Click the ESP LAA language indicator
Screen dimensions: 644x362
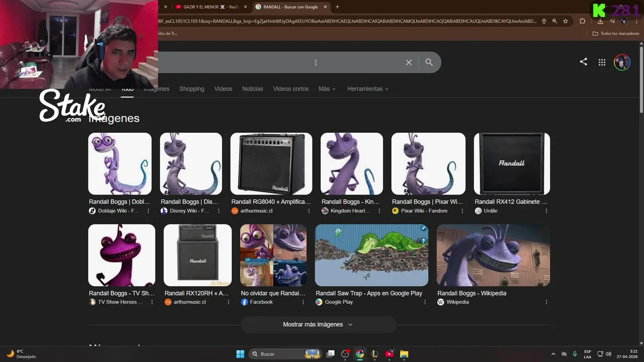pyautogui.click(x=588, y=354)
